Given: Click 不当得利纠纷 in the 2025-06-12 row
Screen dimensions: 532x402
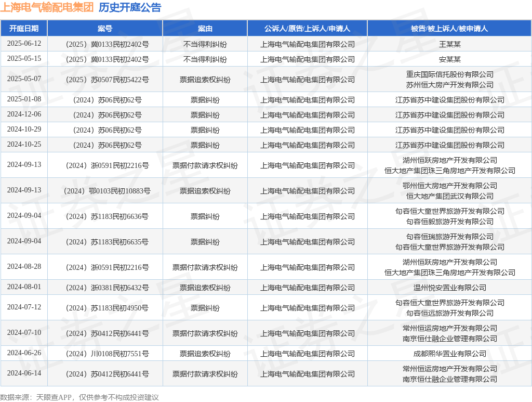Looking at the screenshot, I should click(205, 44).
